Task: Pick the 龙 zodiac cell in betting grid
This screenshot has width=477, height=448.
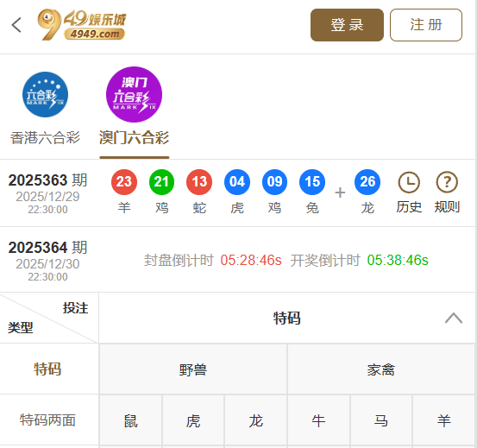Action: [x=256, y=420]
